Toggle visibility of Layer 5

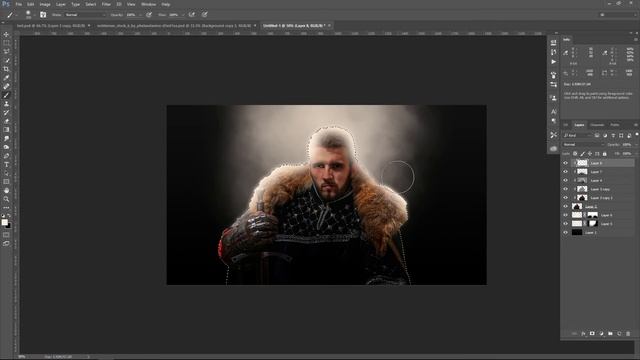pyautogui.click(x=566, y=224)
